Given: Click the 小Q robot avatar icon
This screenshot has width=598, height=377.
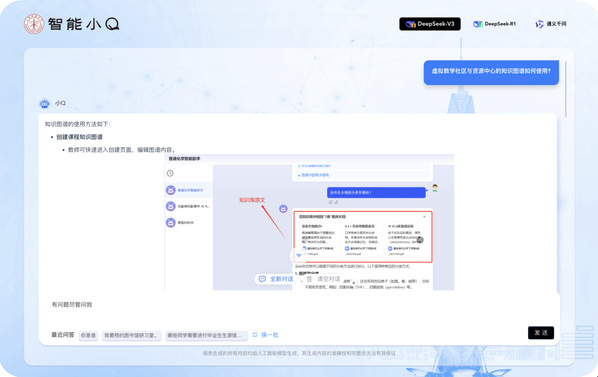Looking at the screenshot, I should tap(45, 103).
